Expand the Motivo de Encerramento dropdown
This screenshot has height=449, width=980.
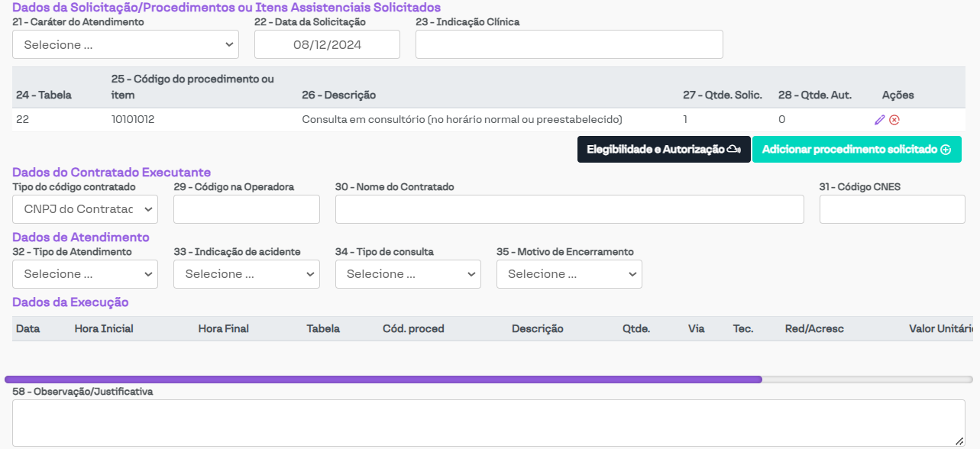click(569, 274)
